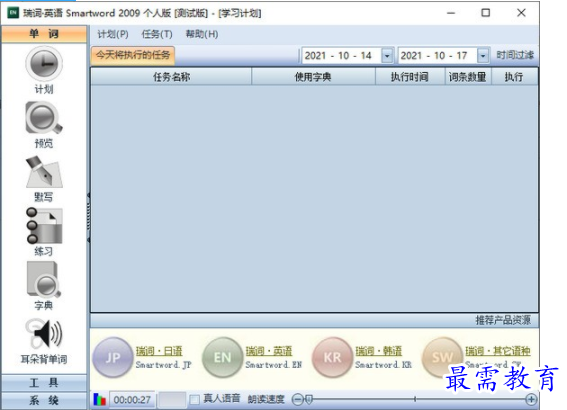Open the 瑞词·韩语 link
Screen dimensions: 567x410
click(x=378, y=351)
